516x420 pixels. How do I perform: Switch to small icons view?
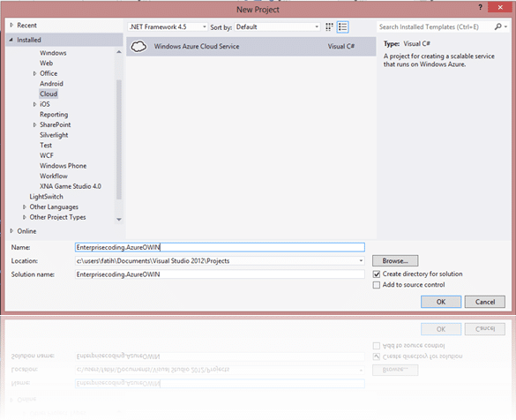point(329,27)
